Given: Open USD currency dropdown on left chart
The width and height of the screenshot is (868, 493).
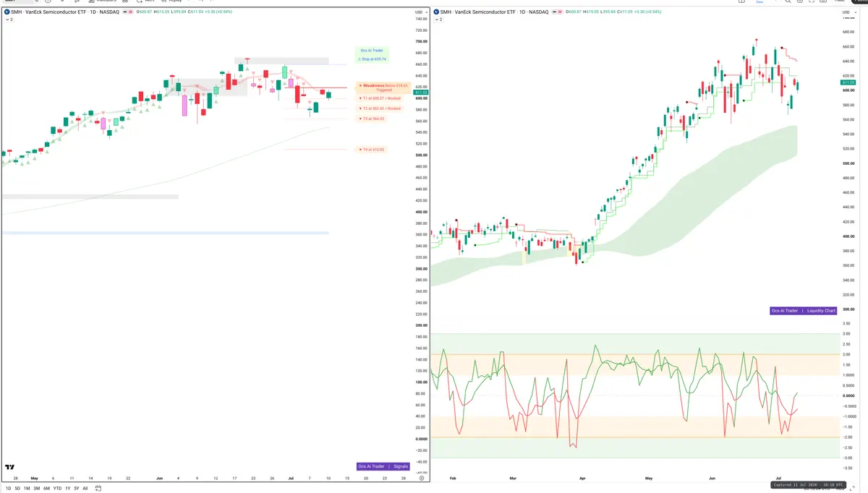Looking at the screenshot, I should (420, 12).
